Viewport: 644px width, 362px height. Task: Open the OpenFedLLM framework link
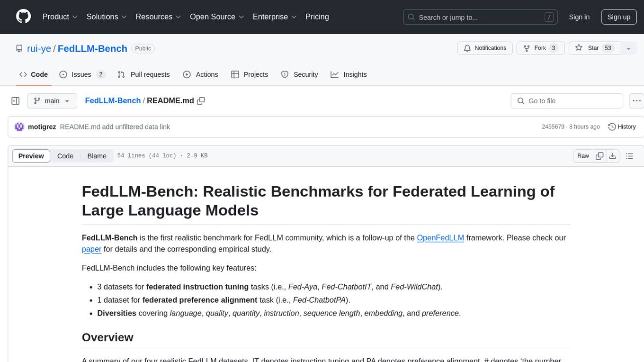click(x=440, y=237)
